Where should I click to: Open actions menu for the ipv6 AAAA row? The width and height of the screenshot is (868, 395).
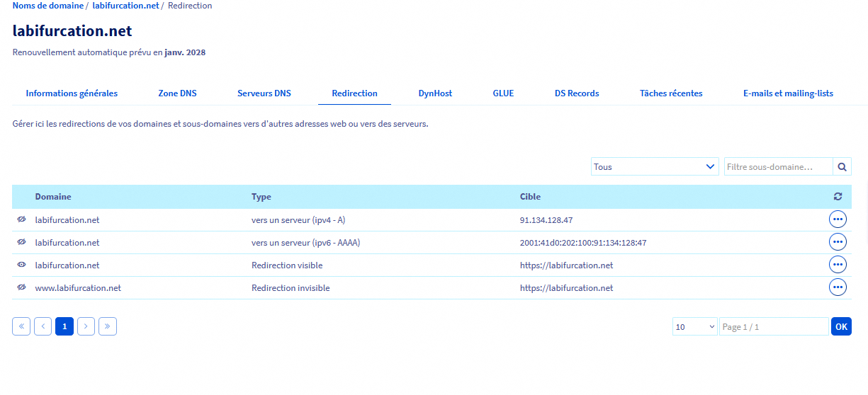click(x=838, y=242)
